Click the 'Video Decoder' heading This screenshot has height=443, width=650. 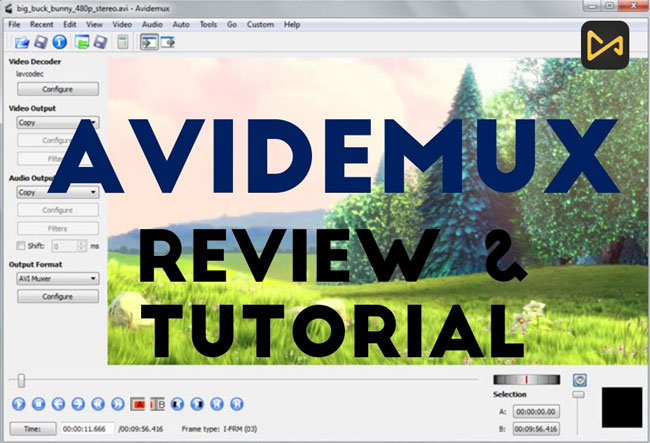(35, 62)
